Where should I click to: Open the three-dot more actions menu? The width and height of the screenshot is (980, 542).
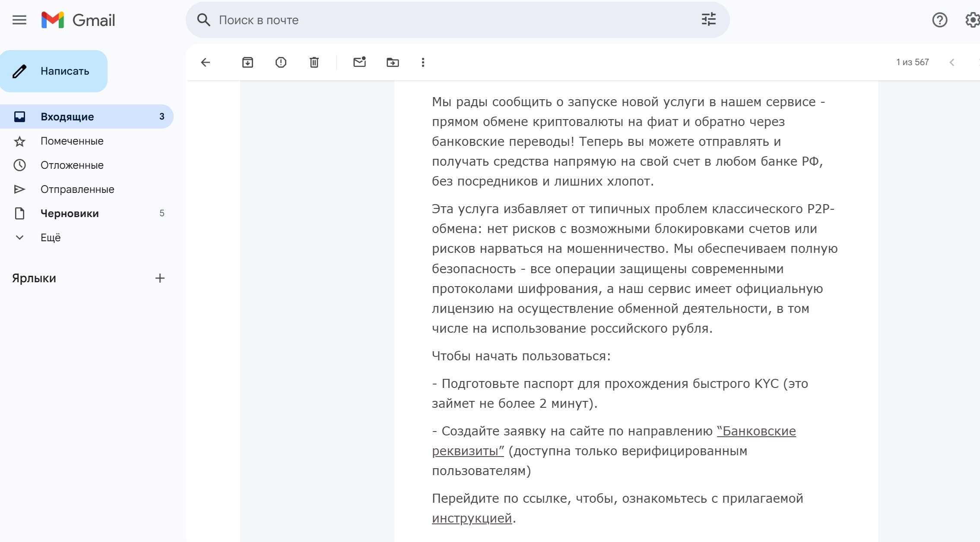(x=423, y=63)
